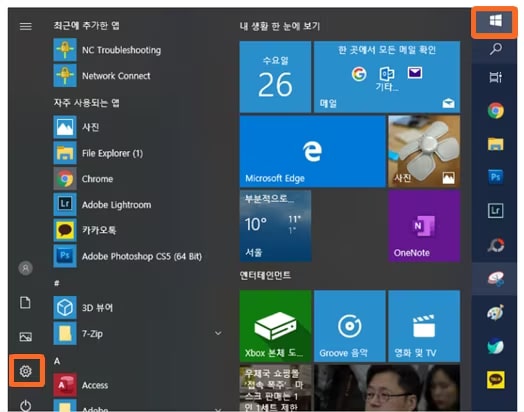Open the calendar tile showing 26
This screenshot has width=524, height=412.
pyautogui.click(x=275, y=77)
